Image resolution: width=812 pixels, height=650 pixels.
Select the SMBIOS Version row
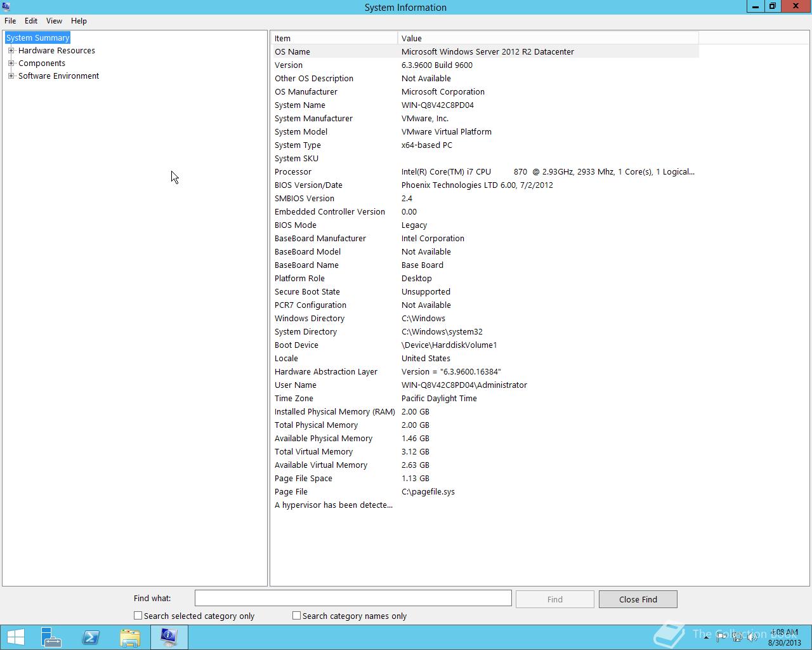point(485,198)
